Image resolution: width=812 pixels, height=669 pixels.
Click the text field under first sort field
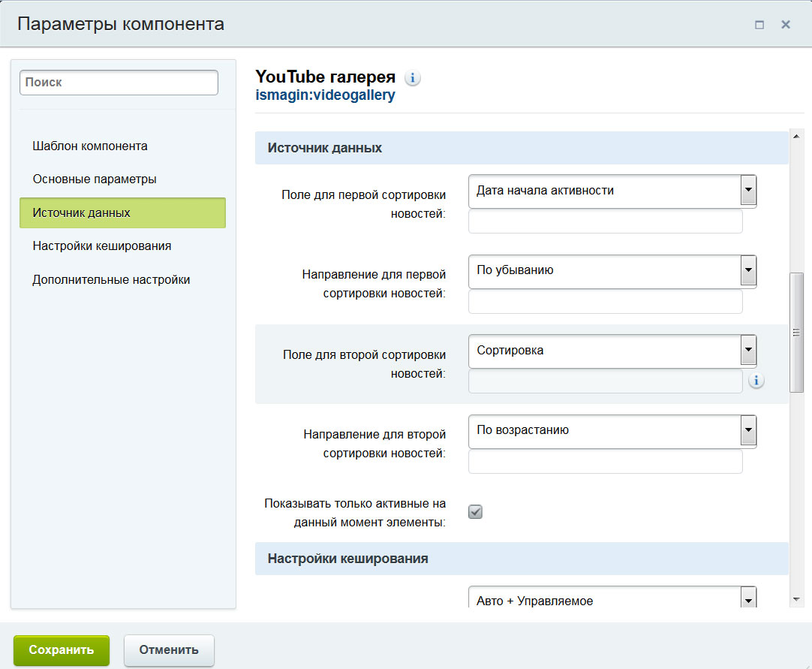point(605,221)
